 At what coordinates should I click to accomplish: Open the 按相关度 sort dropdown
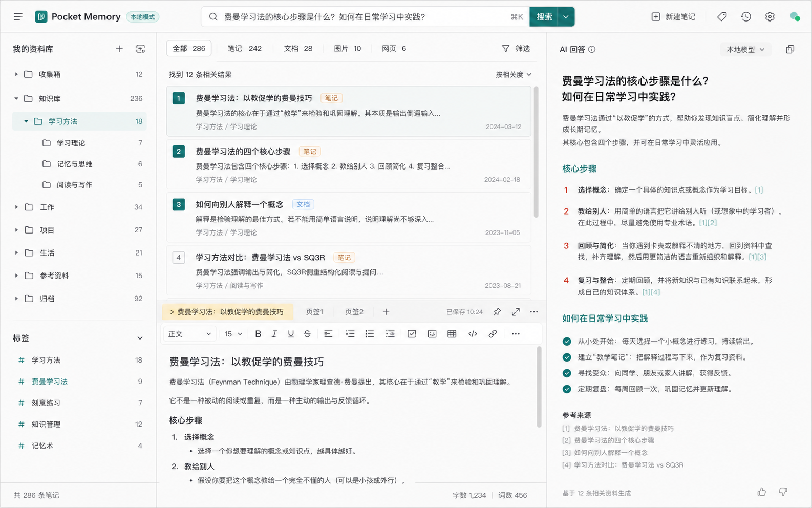pos(513,75)
